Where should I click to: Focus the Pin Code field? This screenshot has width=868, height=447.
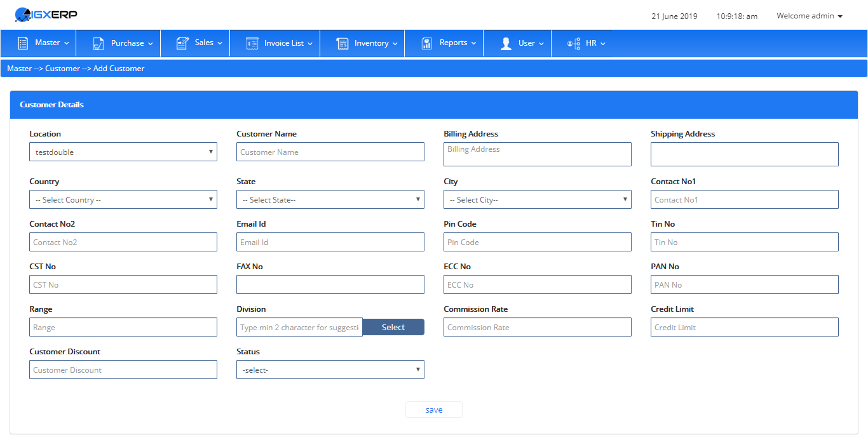coord(538,242)
